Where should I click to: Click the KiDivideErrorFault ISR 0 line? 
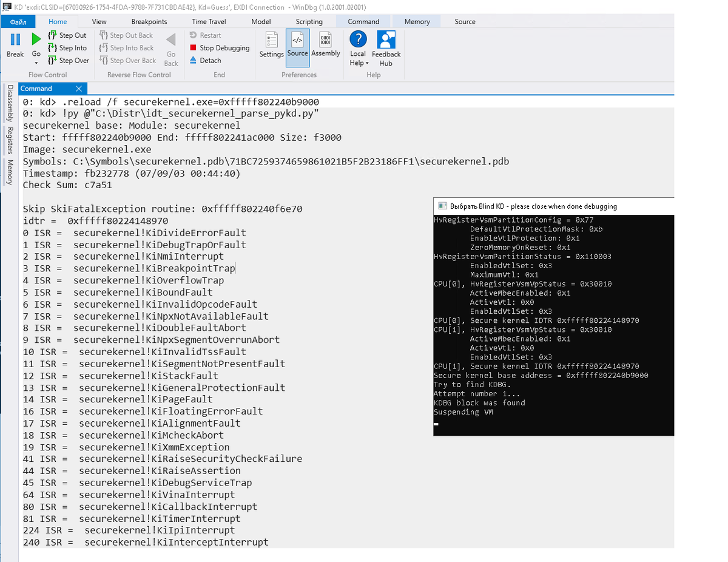pyautogui.click(x=134, y=233)
